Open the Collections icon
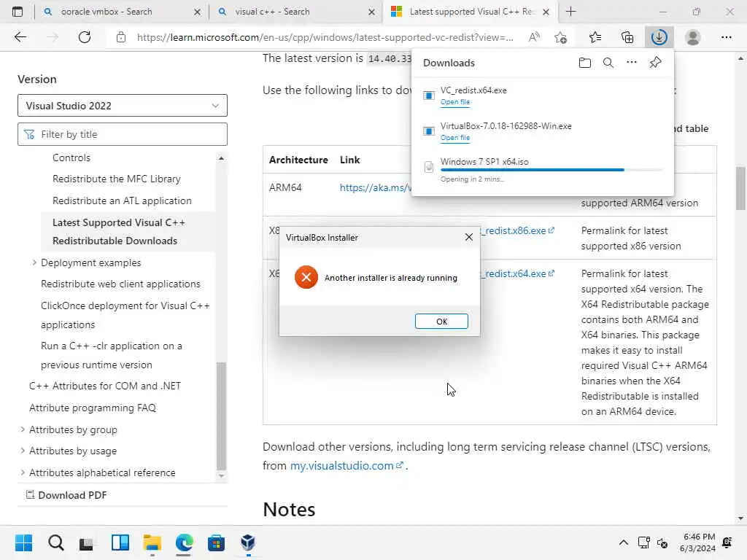 click(627, 37)
